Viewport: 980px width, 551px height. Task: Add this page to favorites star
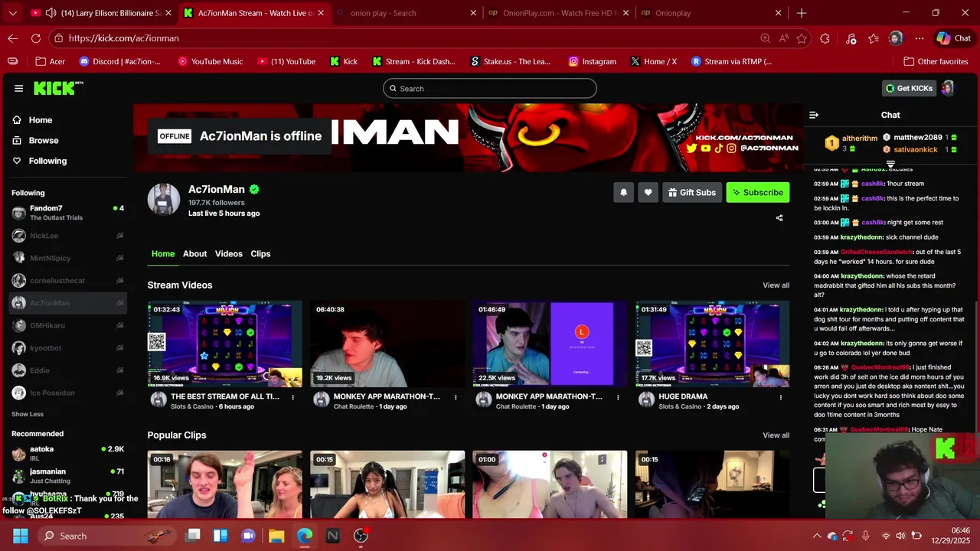(x=802, y=38)
